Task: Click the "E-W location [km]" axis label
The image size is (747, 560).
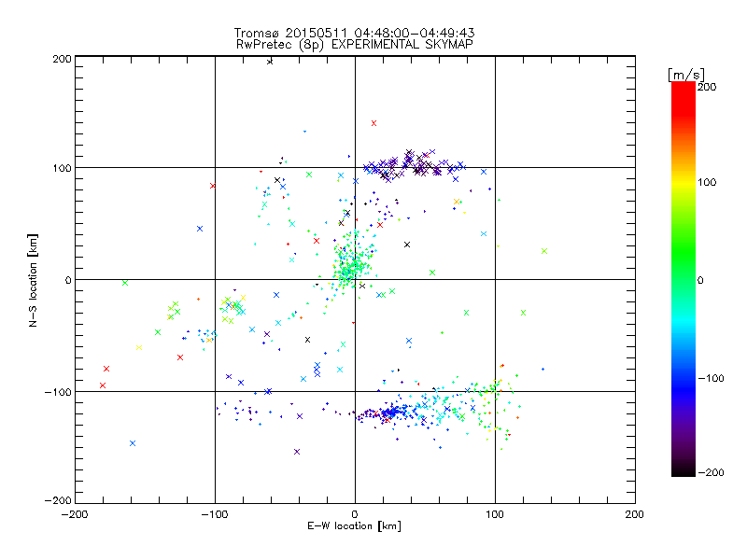Action: (354, 526)
